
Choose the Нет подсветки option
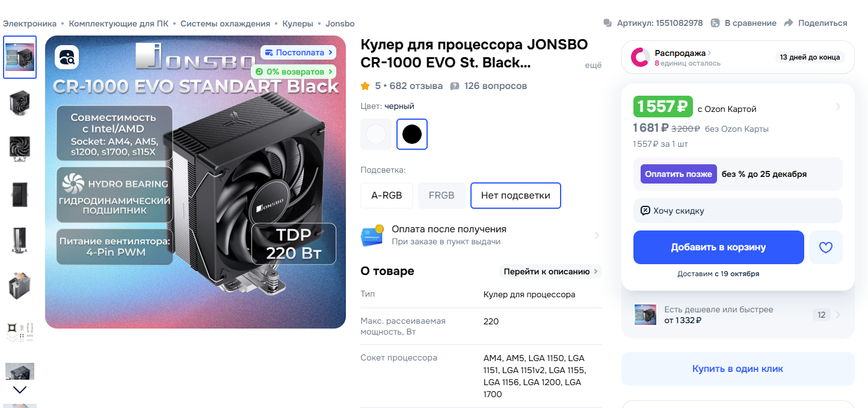tap(516, 196)
